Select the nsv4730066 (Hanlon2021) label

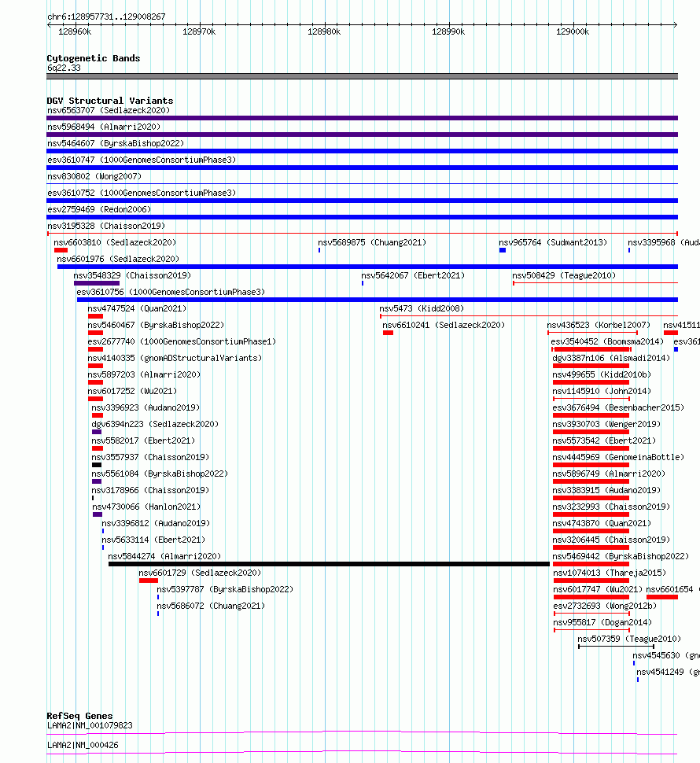tap(146, 507)
